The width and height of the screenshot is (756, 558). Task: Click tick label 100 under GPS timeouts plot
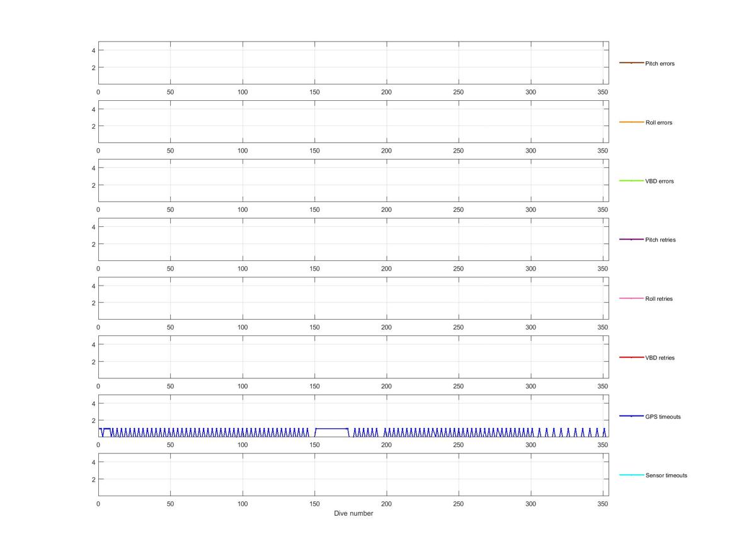tap(243, 445)
